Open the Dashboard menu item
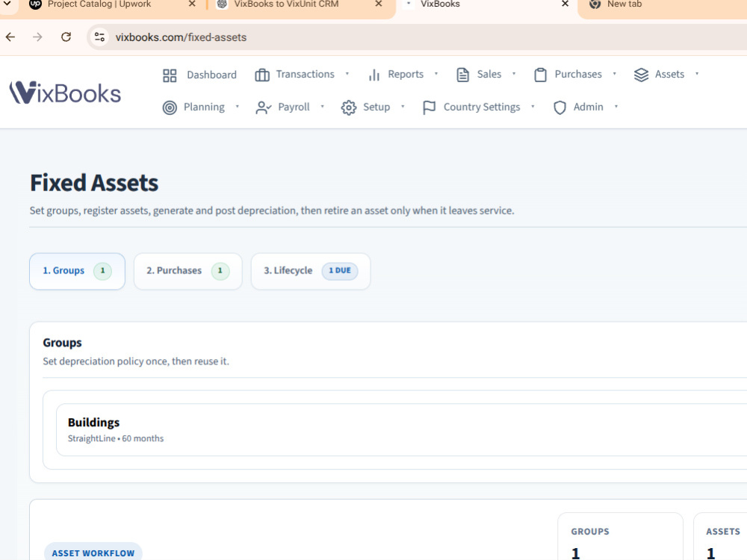Viewport: 747px width, 560px height. tap(211, 75)
